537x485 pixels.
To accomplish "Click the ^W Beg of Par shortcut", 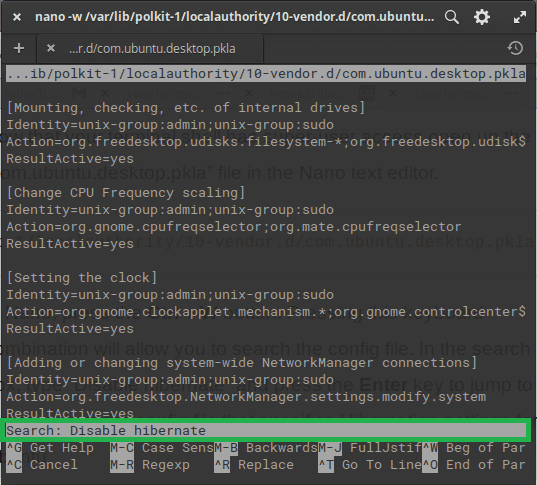I will 474,448.
